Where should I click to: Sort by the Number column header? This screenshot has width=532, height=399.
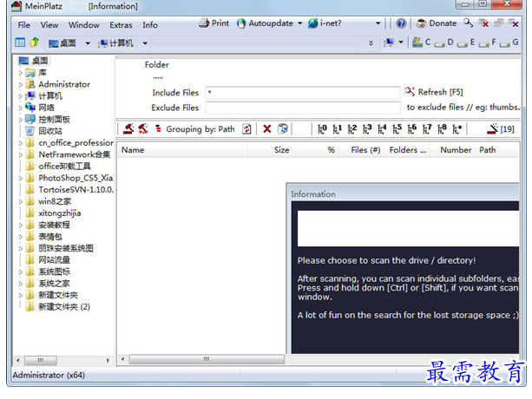(453, 150)
